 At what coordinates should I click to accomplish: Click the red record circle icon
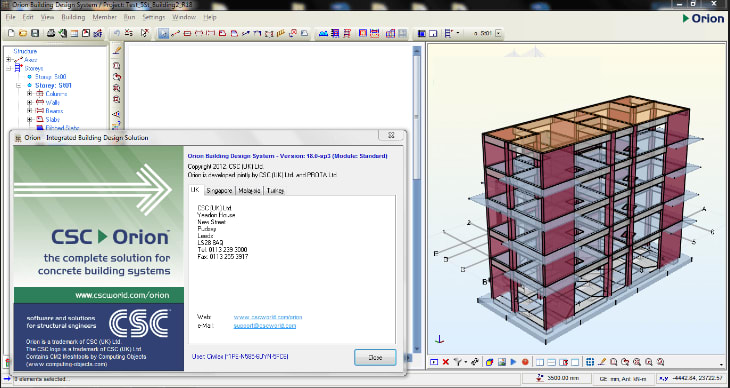point(525,361)
